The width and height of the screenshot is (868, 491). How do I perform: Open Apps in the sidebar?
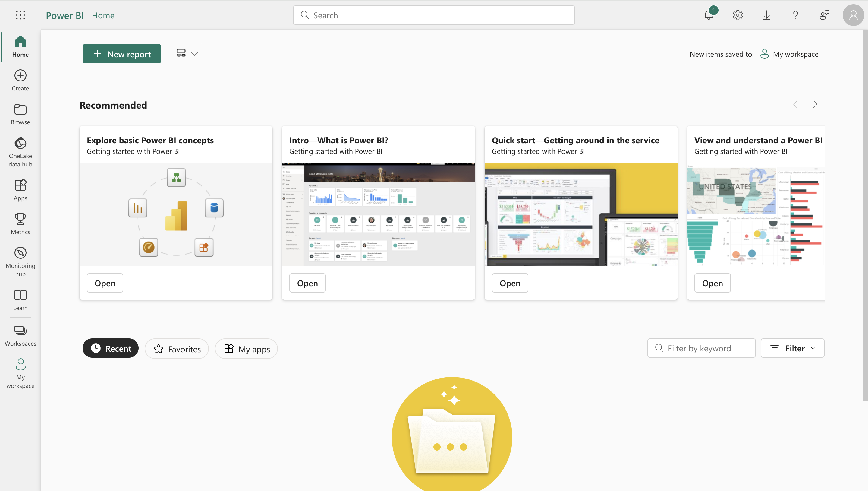coord(20,190)
